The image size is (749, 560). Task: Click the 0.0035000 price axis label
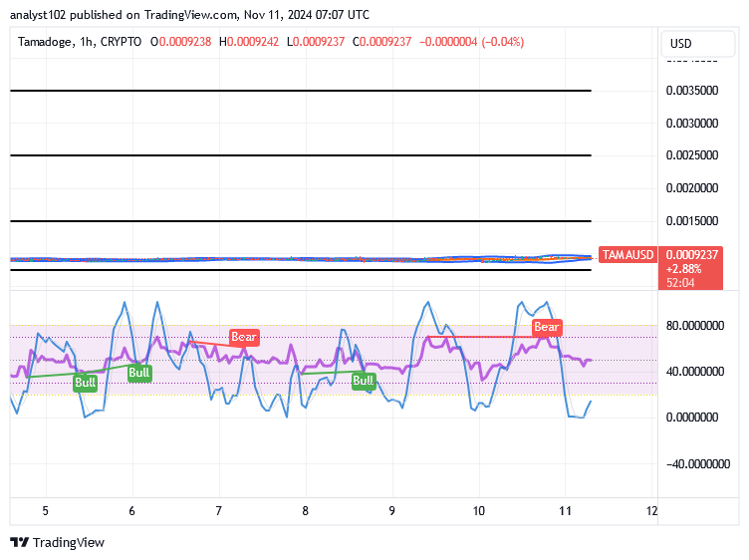pyautogui.click(x=692, y=91)
